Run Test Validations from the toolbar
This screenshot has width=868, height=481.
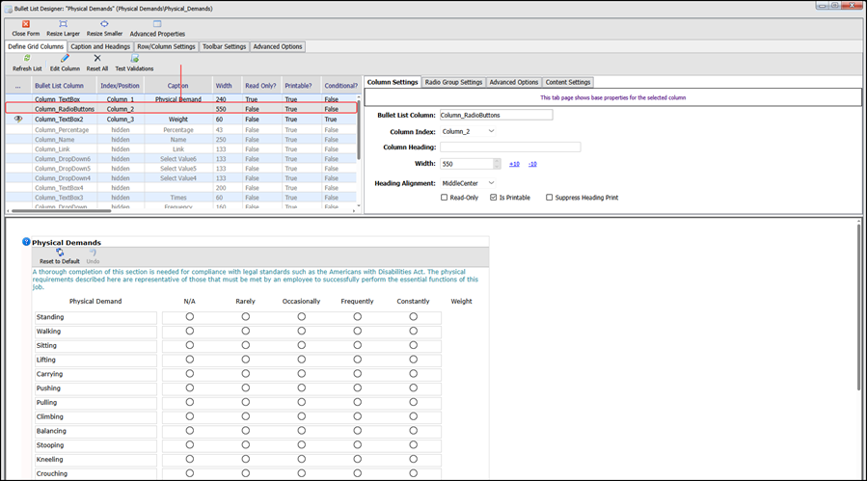(134, 59)
